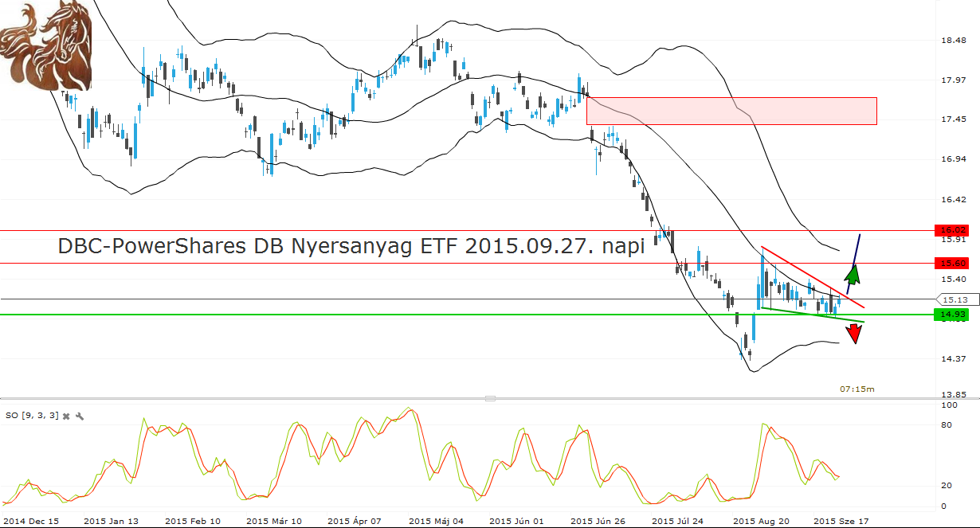
Task: Select the 16.02 red price label
Action: [x=954, y=230]
